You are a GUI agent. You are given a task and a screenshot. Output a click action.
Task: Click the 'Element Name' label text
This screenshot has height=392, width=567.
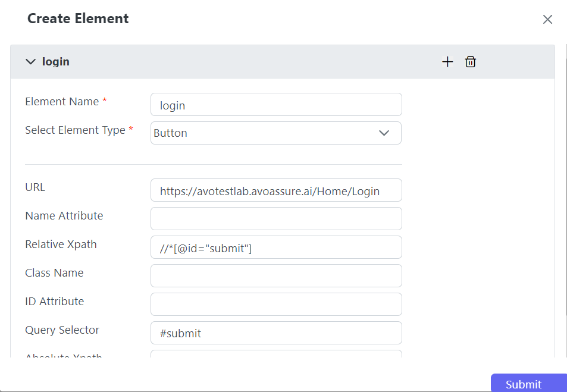tap(62, 102)
